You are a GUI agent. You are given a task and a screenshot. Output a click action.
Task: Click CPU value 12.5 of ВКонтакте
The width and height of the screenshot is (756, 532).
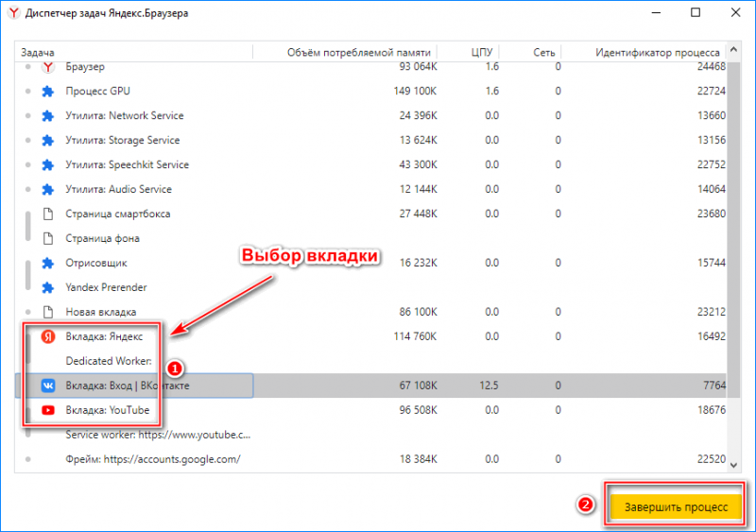[489, 386]
